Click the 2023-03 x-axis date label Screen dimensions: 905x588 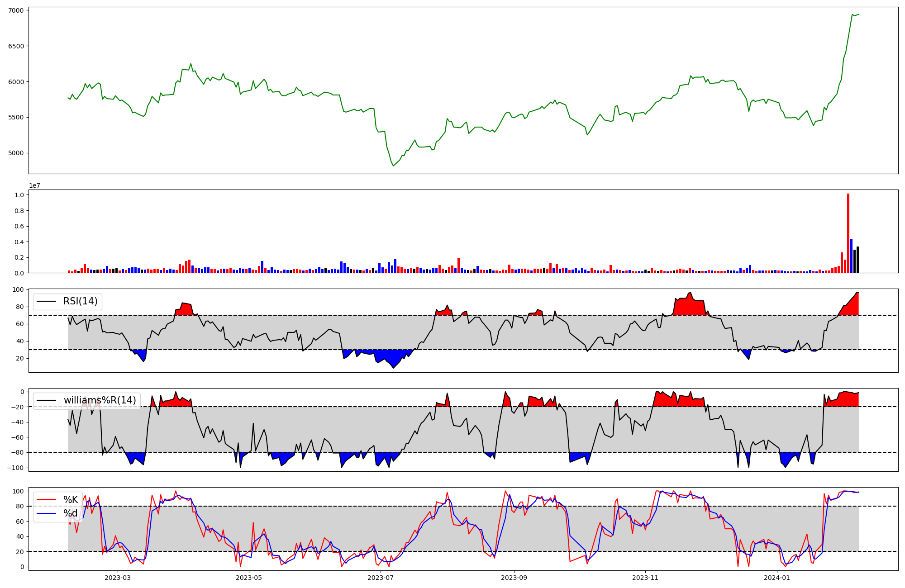tap(118, 578)
